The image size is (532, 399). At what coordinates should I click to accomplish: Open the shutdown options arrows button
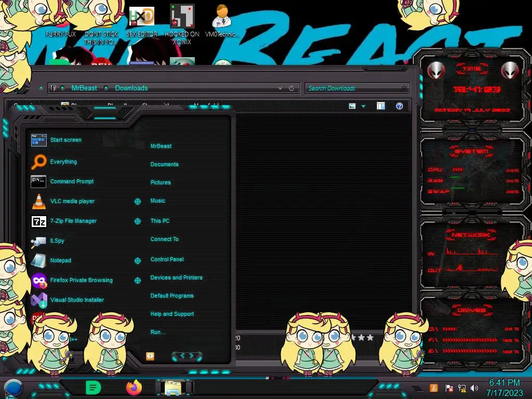pyautogui.click(x=187, y=356)
